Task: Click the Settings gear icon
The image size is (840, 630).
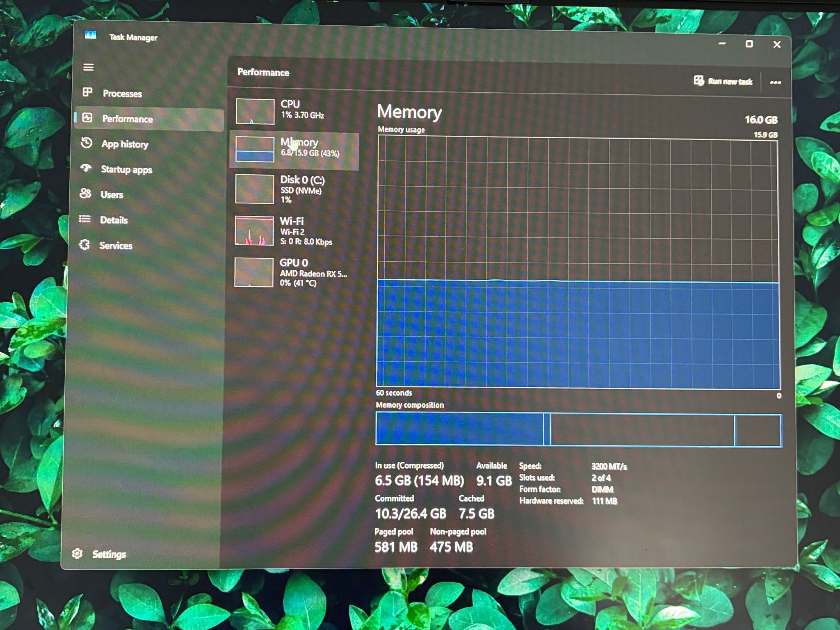Action: [77, 553]
